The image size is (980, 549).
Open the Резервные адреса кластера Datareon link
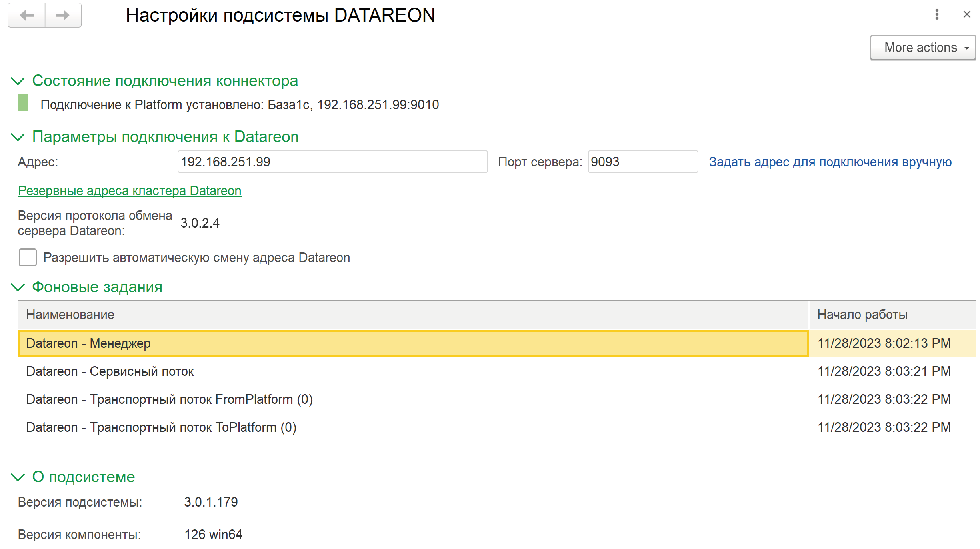130,191
